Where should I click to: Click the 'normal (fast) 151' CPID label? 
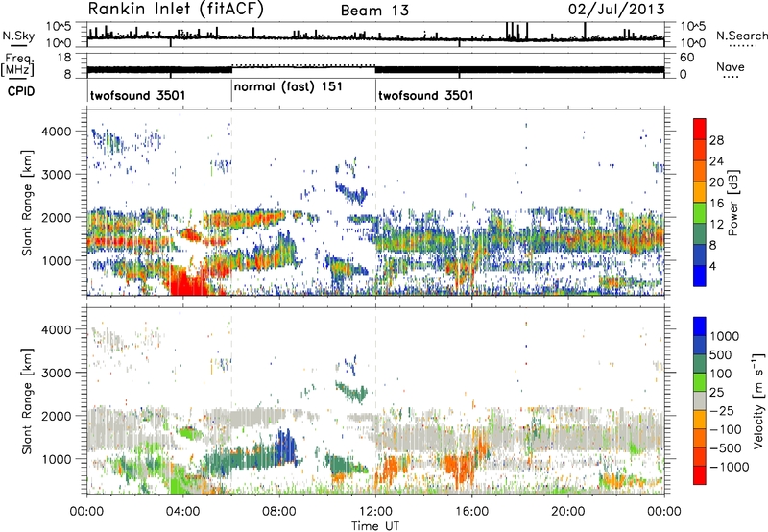[288, 87]
